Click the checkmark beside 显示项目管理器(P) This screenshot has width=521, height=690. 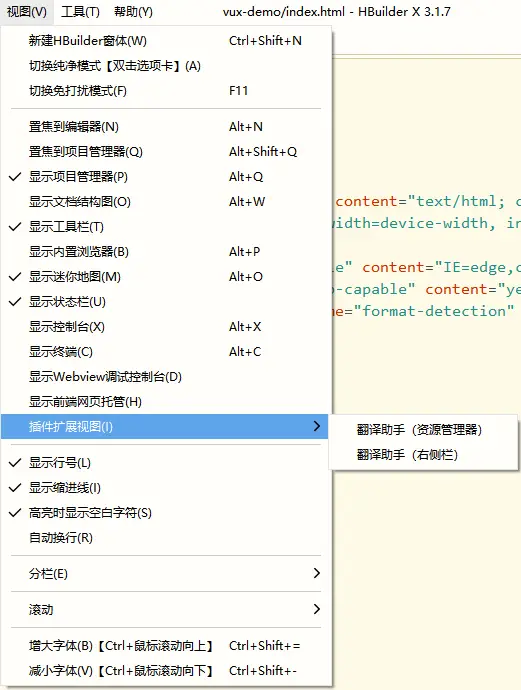pos(15,177)
